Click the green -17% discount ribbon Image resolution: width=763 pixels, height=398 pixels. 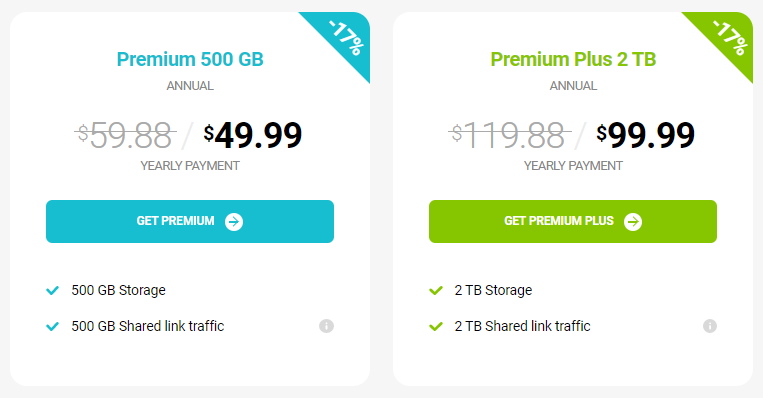728,37
